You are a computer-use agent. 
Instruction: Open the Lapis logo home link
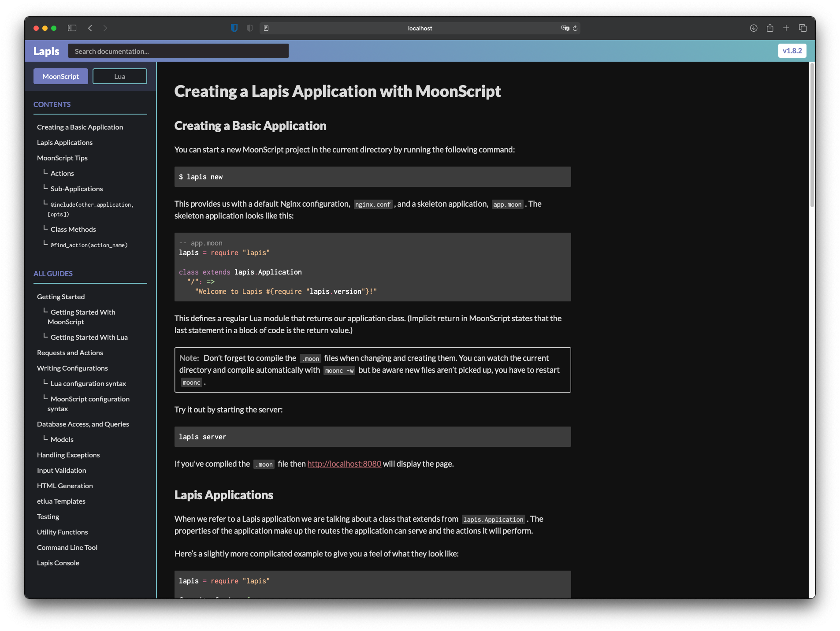[46, 51]
